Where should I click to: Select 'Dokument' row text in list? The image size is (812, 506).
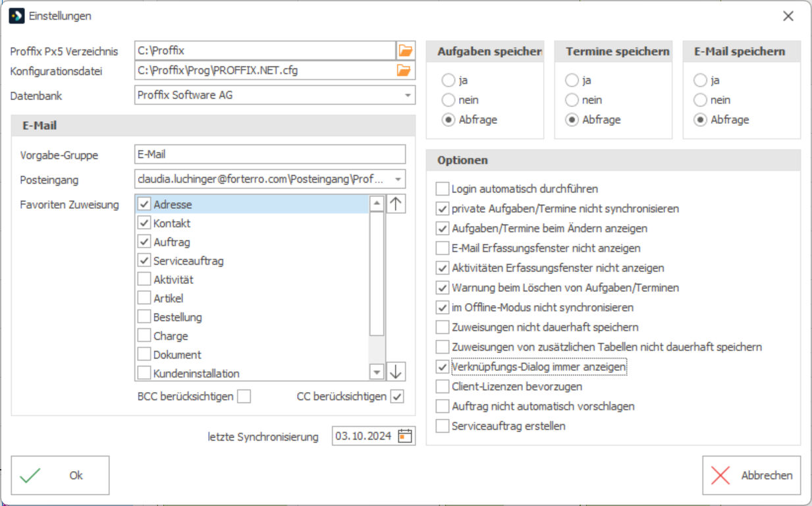click(177, 354)
